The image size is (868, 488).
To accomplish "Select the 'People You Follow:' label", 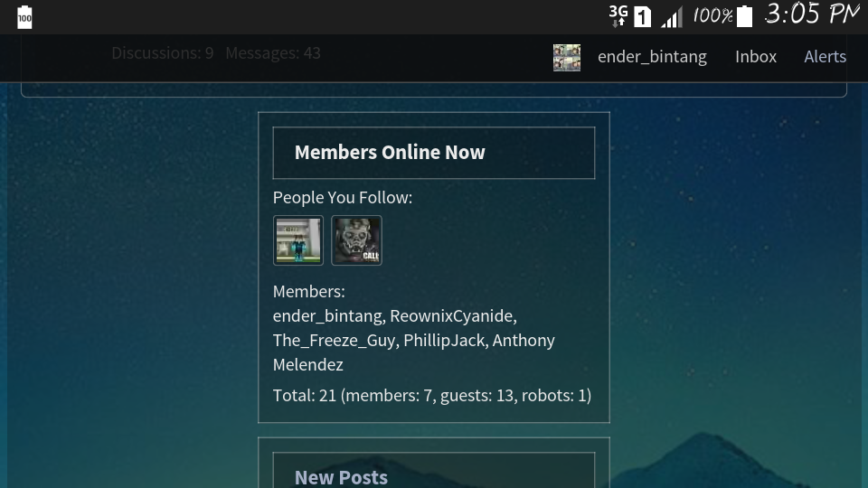I will pyautogui.click(x=343, y=198).
